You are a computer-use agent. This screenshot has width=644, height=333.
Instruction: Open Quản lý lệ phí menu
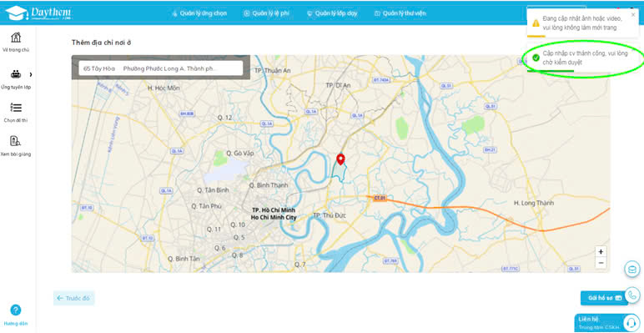tap(267, 13)
